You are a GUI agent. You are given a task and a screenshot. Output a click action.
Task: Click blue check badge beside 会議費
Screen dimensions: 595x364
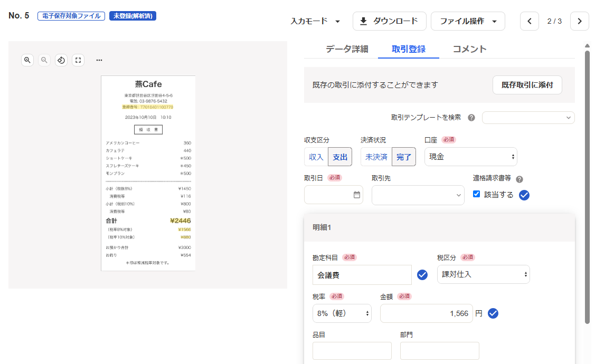point(422,275)
